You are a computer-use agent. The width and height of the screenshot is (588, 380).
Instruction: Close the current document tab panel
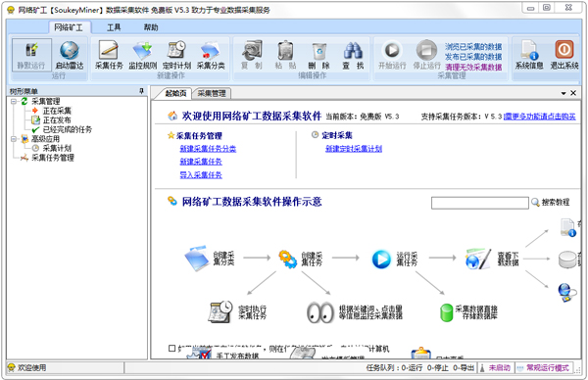pos(573,93)
